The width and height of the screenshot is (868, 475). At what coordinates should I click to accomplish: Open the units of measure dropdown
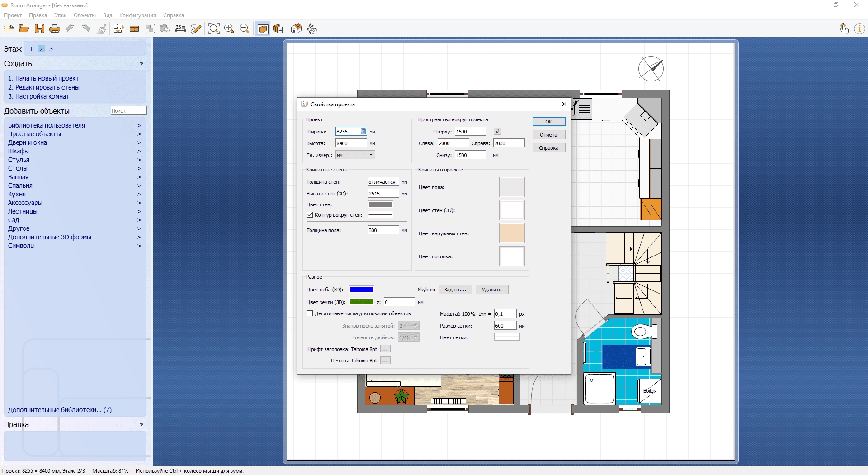[355, 155]
